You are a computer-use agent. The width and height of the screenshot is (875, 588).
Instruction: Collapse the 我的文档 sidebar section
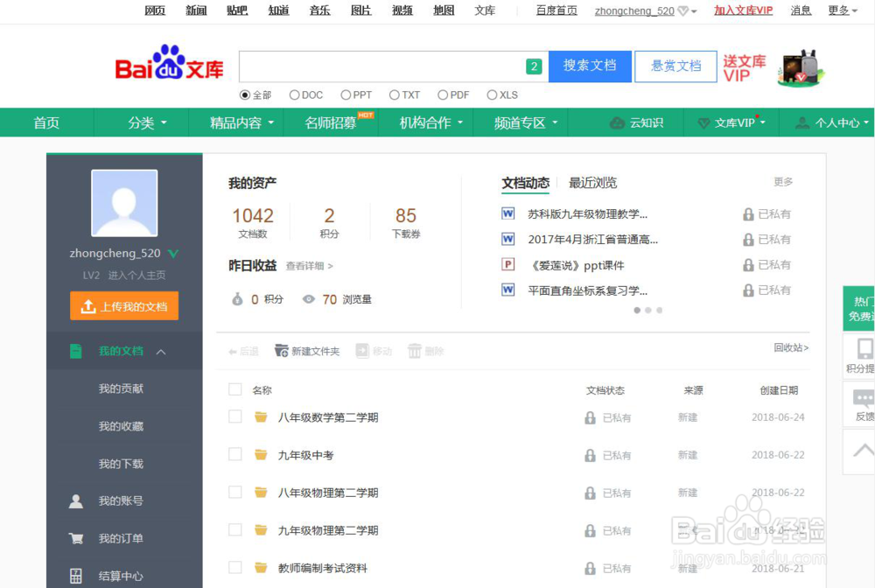click(x=161, y=352)
